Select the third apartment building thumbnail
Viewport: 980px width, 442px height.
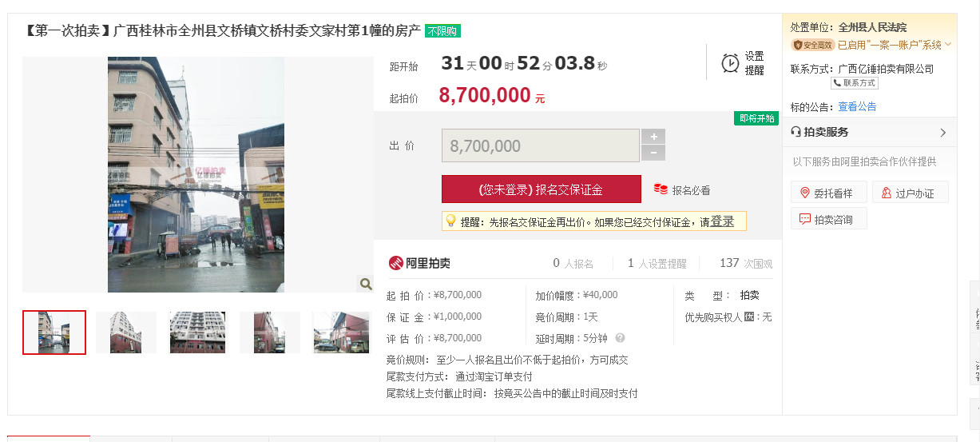[197, 332]
